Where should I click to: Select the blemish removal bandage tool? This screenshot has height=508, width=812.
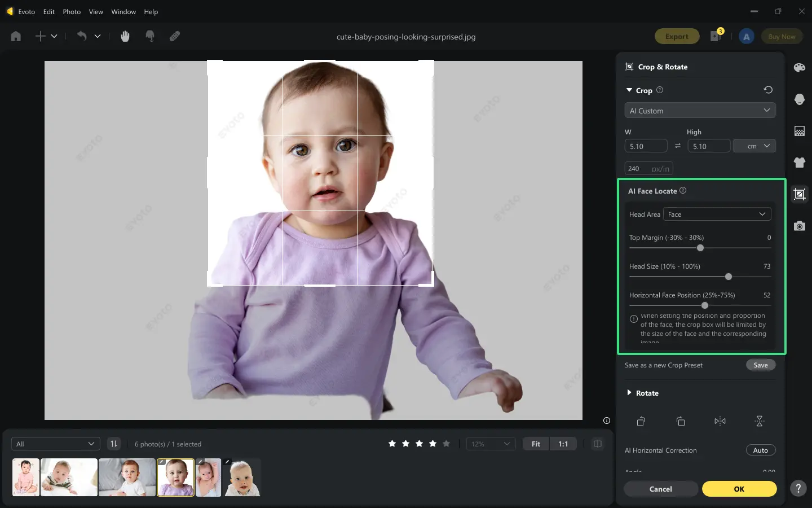174,36
